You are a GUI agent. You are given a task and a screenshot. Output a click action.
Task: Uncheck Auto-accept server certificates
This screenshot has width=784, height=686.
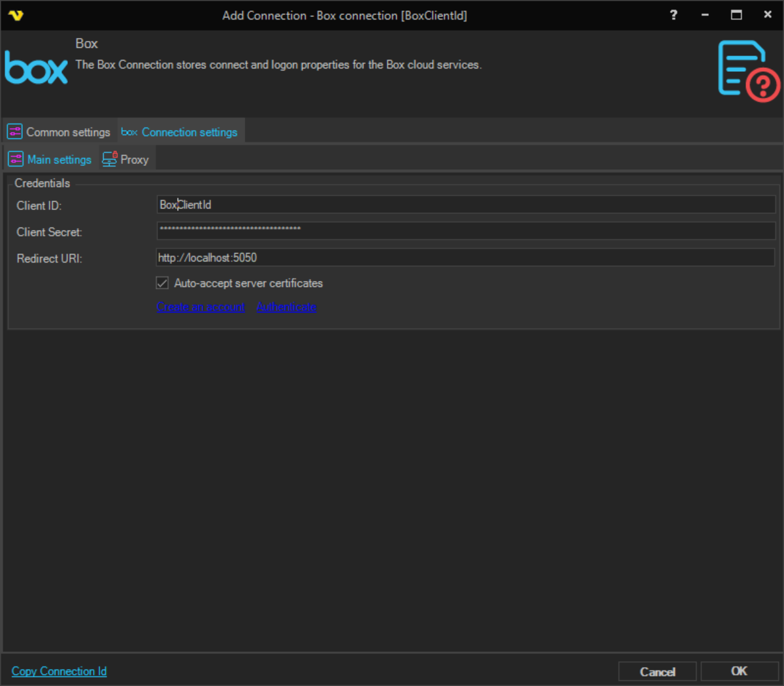pos(163,283)
